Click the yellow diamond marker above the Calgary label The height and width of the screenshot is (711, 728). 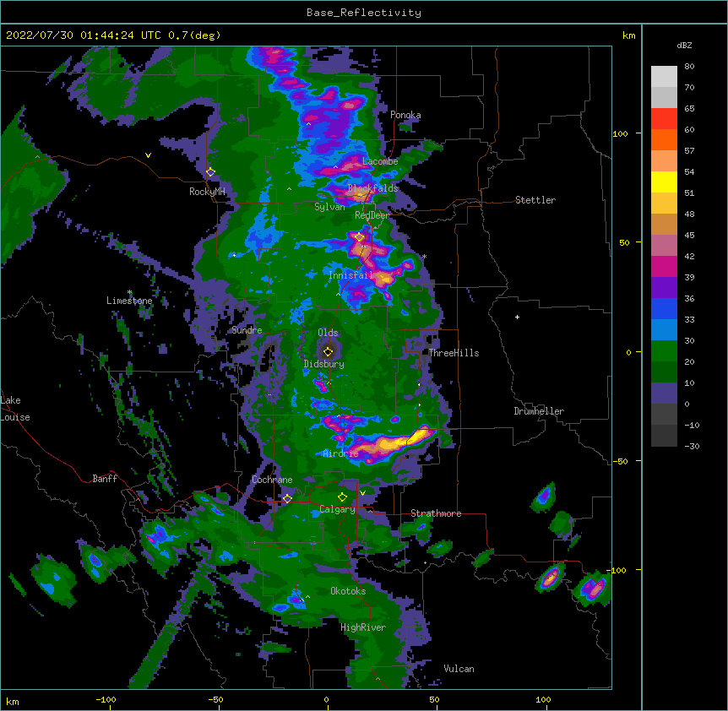[342, 497]
